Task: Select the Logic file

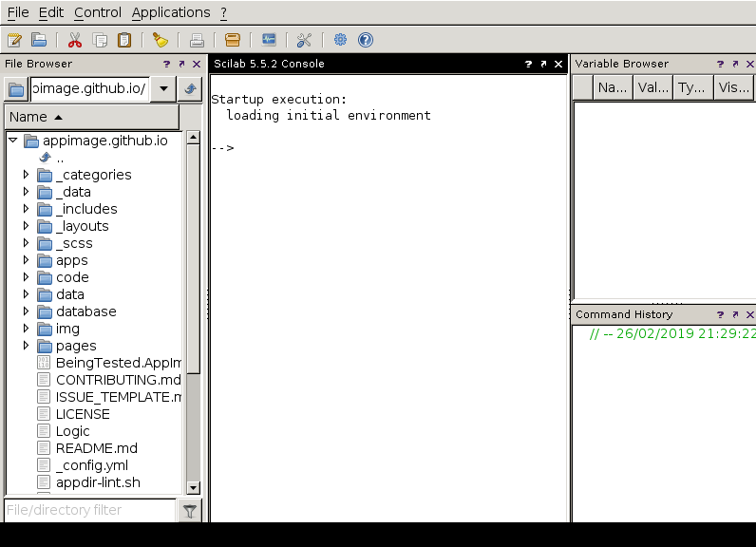Action: click(72, 431)
